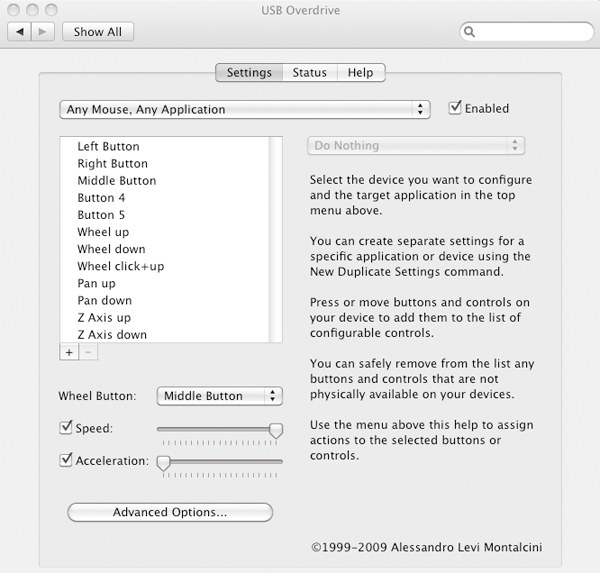Select Right Button in the list
Viewport: 600px width, 573px height.
[165, 163]
